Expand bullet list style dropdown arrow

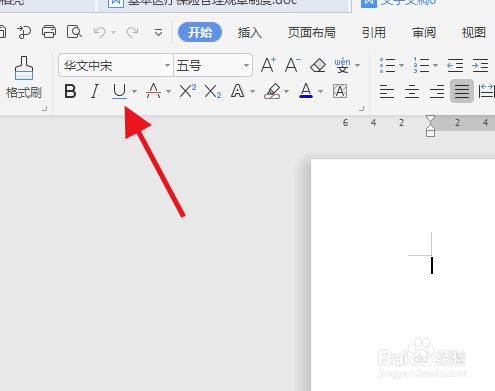tap(402, 65)
